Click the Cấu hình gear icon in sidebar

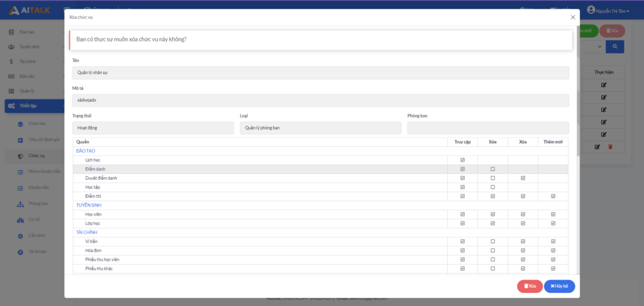(x=20, y=236)
